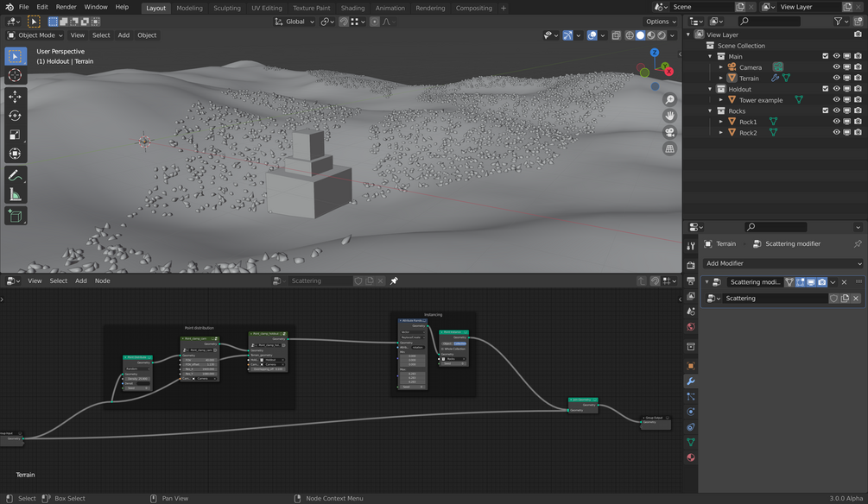This screenshot has height=504, width=868.
Task: Open the node editor Node menu
Action: [x=103, y=281]
